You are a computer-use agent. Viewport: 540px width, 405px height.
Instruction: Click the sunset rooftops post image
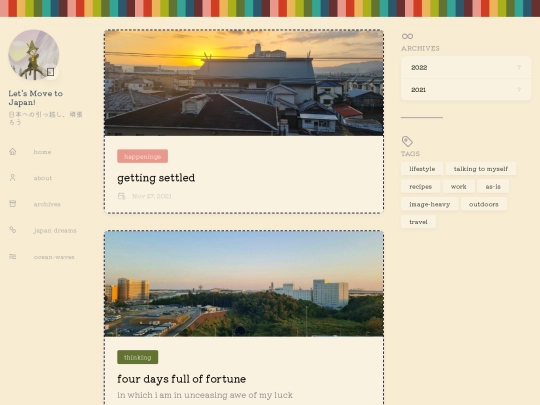coord(244,83)
